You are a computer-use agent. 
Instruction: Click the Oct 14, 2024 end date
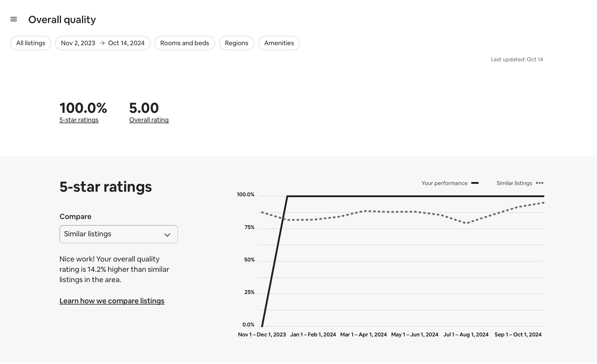point(126,43)
